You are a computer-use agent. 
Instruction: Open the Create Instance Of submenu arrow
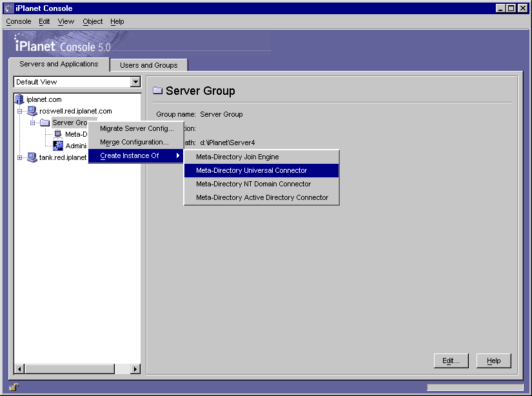point(178,155)
